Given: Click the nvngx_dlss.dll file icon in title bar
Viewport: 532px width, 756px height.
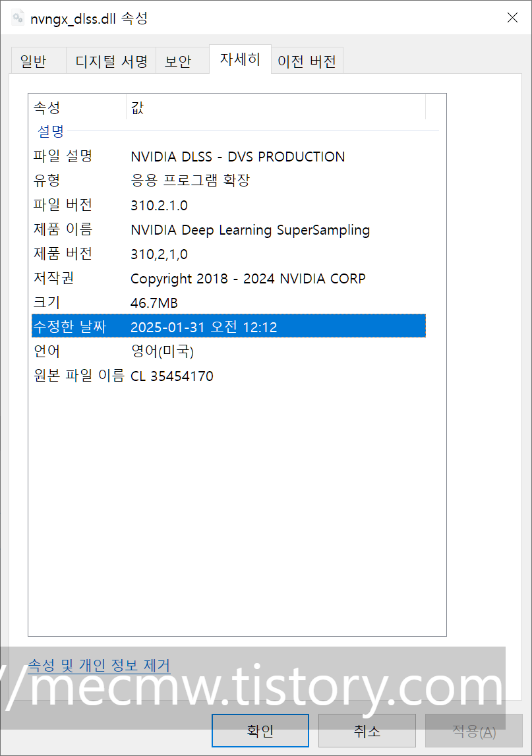Looking at the screenshot, I should pos(18,18).
